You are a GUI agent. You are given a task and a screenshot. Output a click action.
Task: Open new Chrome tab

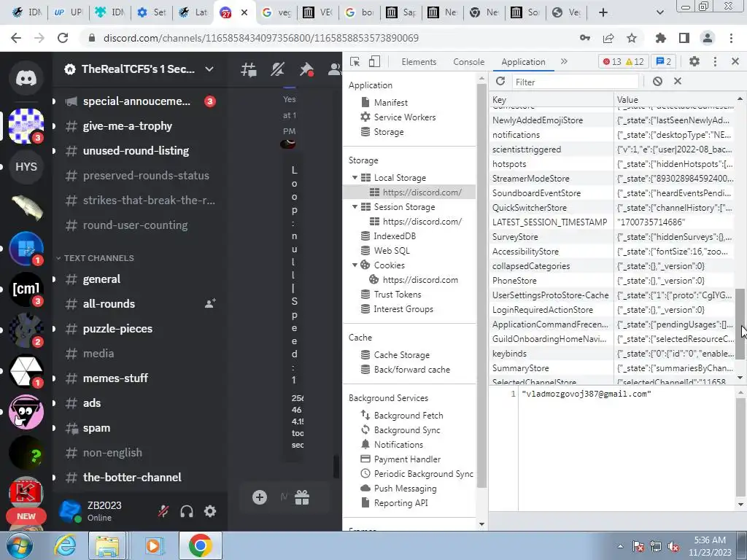tap(603, 12)
